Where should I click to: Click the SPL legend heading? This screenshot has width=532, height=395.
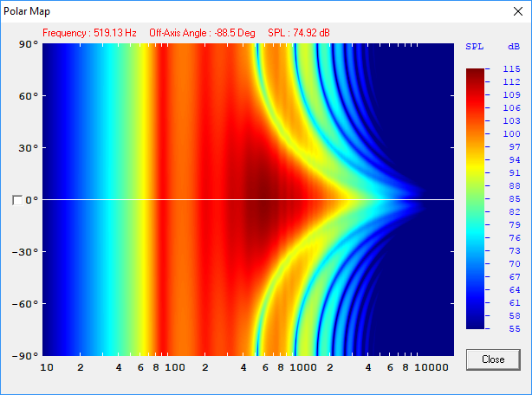[x=474, y=47]
